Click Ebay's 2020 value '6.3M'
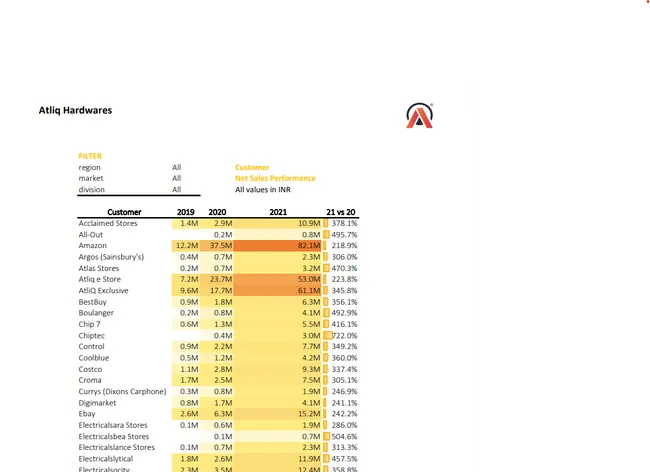650x472 pixels. (223, 414)
